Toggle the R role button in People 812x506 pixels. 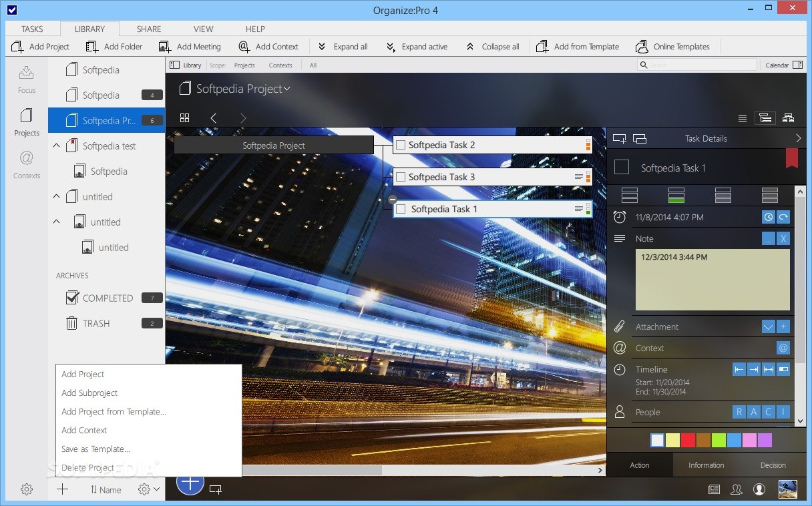coord(739,412)
